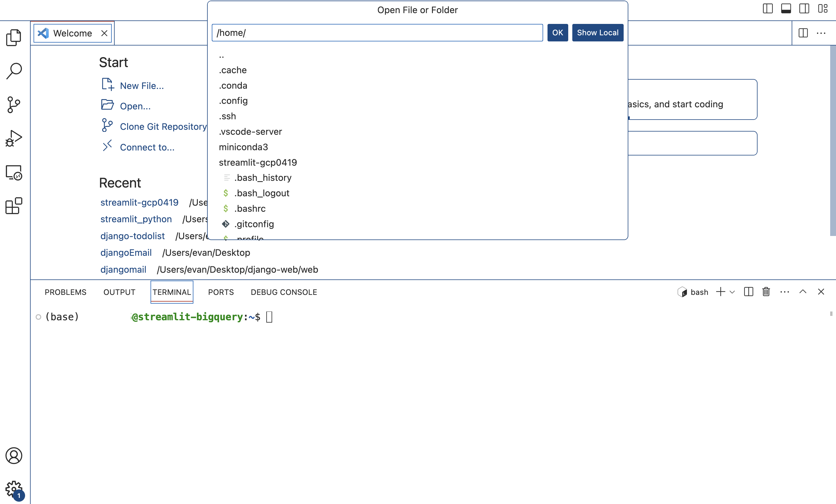Select .bash_logout file
This screenshot has height=504, width=836.
417,193
